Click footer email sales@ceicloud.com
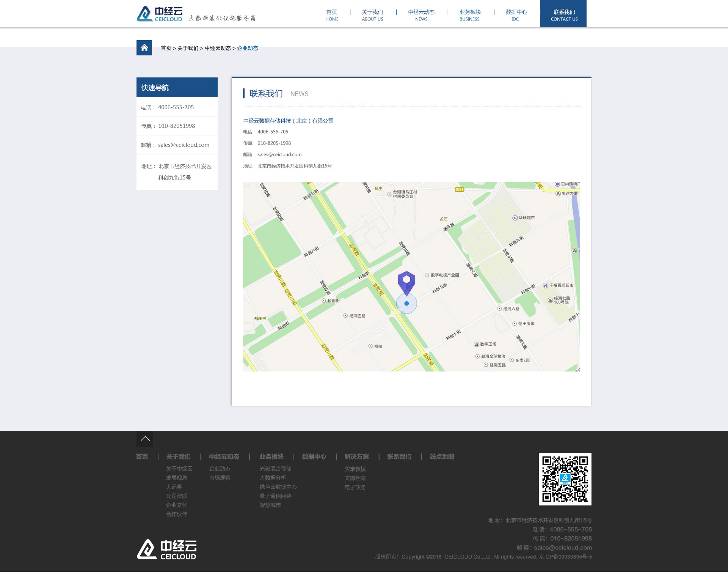 (563, 548)
